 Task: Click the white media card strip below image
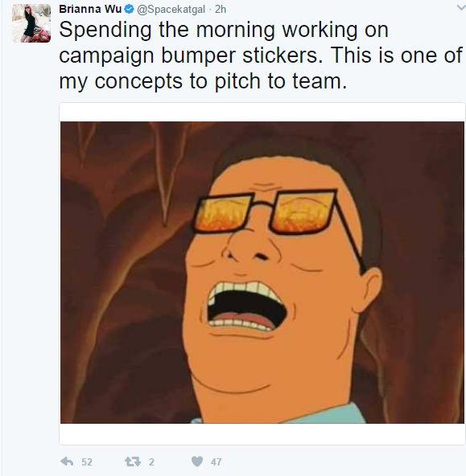[x=262, y=434]
